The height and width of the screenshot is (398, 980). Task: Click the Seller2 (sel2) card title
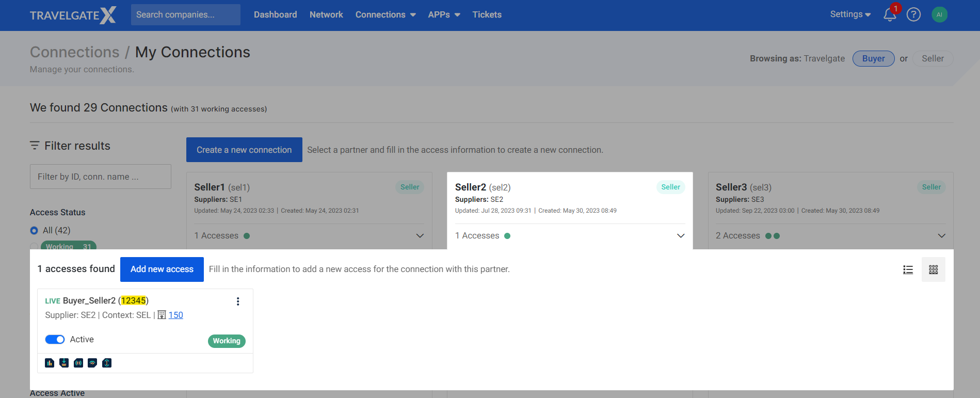pos(483,187)
